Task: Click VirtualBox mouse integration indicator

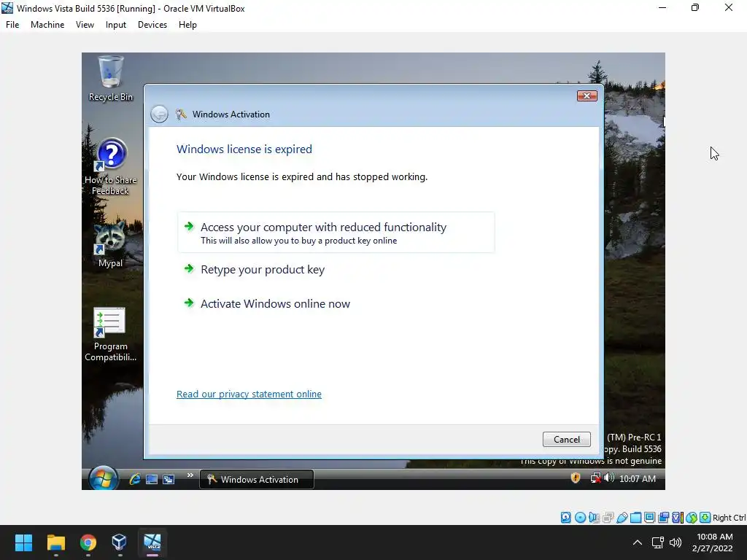Action: coord(692,518)
